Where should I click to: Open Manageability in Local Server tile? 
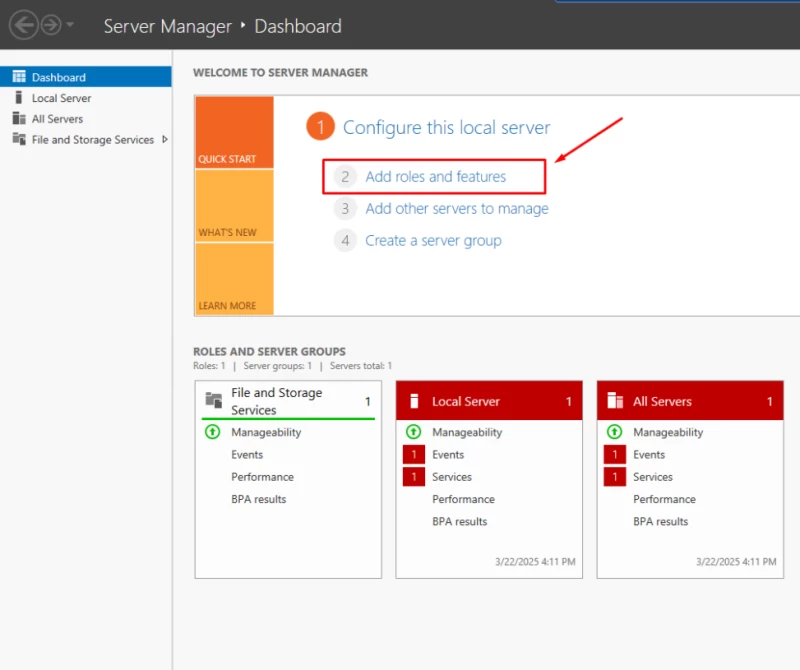[x=467, y=432]
